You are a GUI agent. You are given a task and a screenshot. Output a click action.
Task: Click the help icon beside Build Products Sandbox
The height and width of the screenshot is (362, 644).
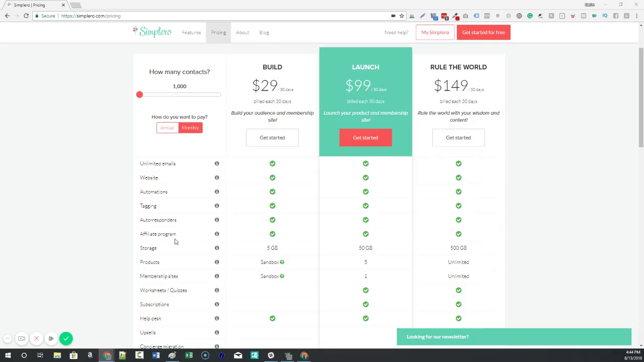[282, 262]
